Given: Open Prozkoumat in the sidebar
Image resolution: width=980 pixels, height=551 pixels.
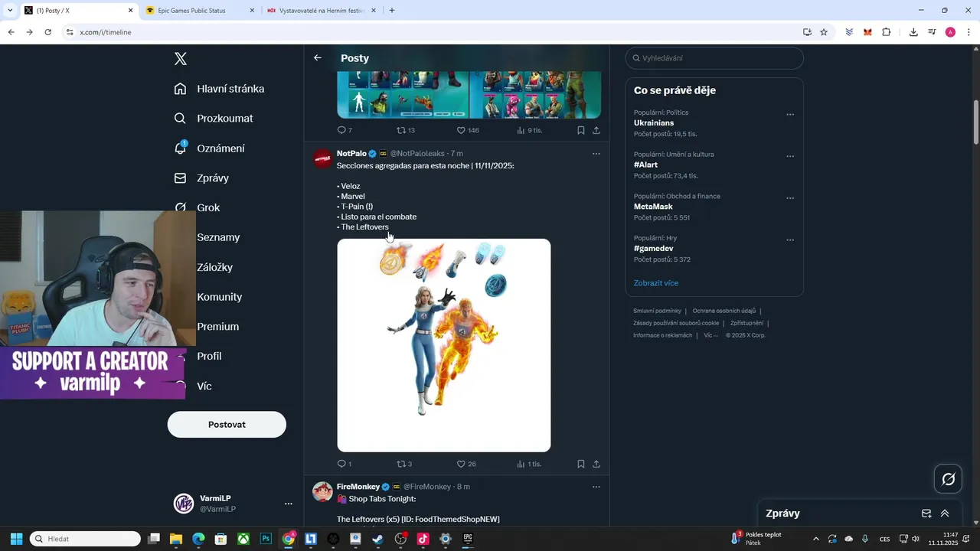Looking at the screenshot, I should [x=214, y=119].
